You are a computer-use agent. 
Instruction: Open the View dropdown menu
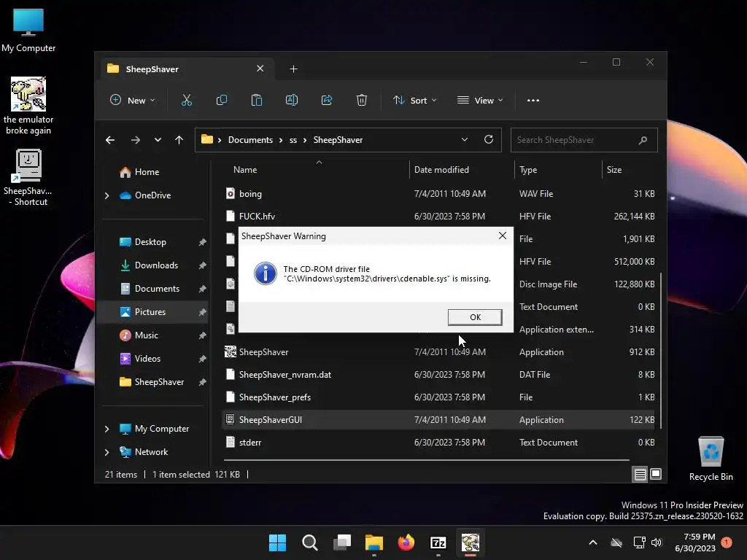(480, 101)
